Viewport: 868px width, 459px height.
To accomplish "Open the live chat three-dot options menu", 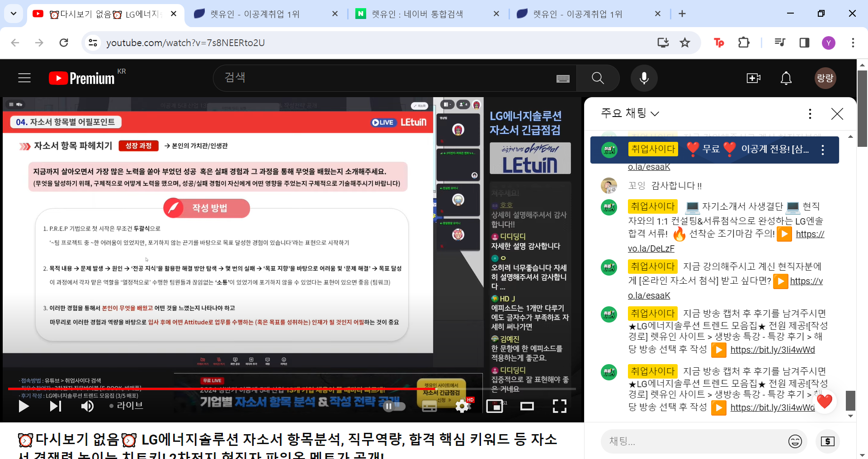I will (x=810, y=113).
